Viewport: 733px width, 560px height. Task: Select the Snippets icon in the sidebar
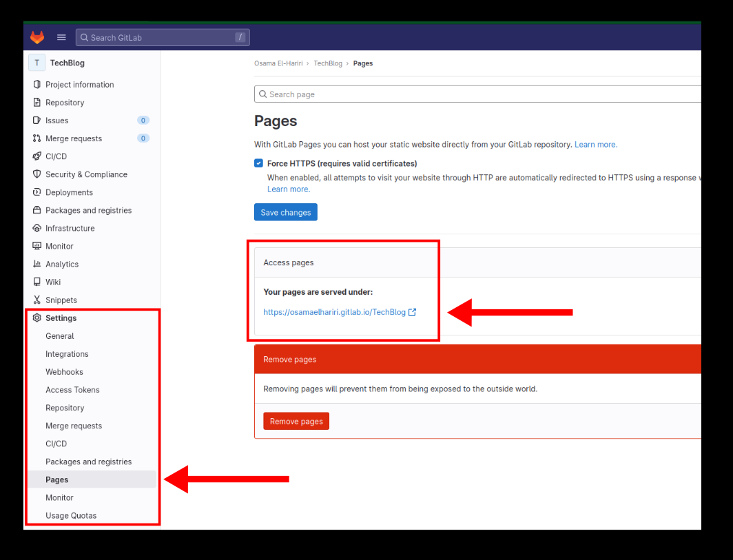click(37, 300)
